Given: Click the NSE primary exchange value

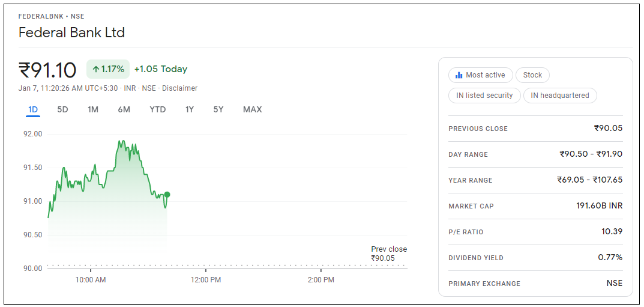Looking at the screenshot, I should (615, 284).
